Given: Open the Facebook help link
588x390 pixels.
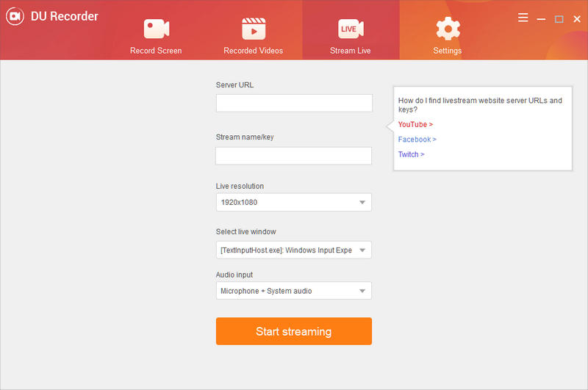Looking at the screenshot, I should tap(417, 140).
